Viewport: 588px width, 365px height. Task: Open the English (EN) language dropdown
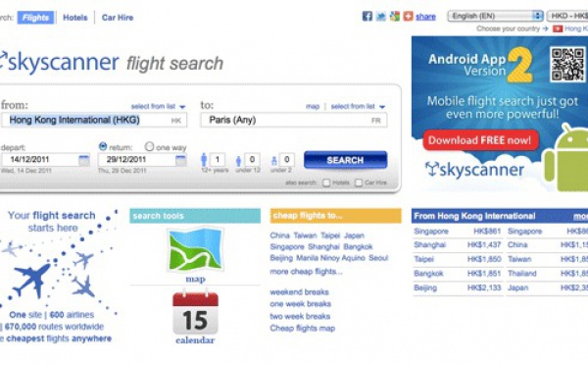point(495,16)
